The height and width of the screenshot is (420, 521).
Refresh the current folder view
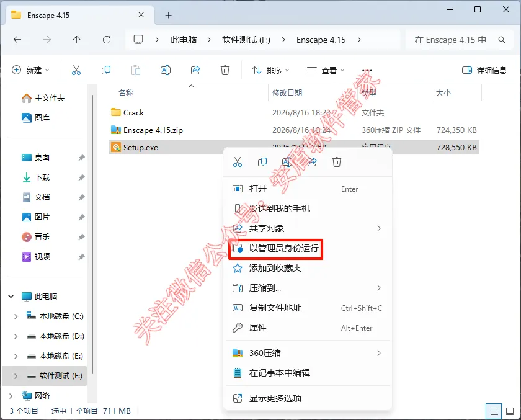point(106,40)
